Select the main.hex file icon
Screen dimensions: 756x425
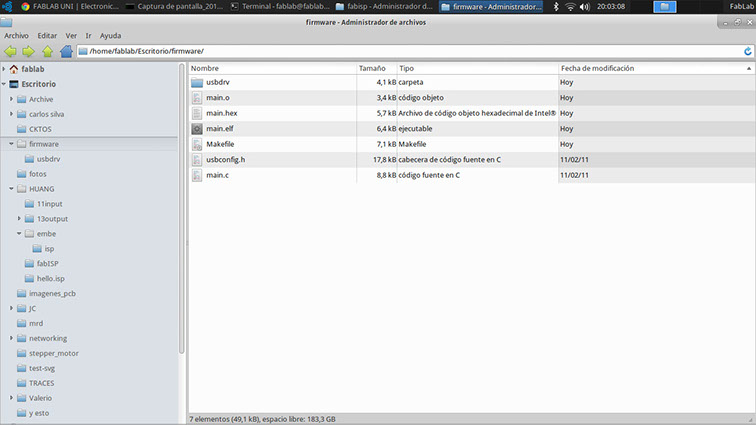[197, 113]
